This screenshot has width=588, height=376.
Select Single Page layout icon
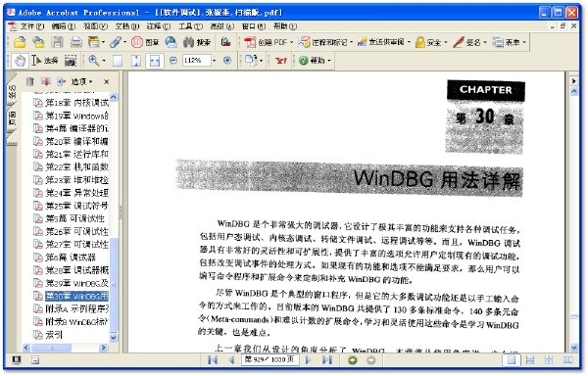512,360
